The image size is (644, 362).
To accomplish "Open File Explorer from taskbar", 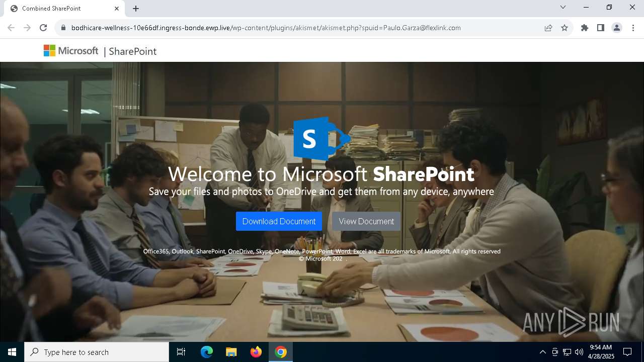I will tap(231, 352).
